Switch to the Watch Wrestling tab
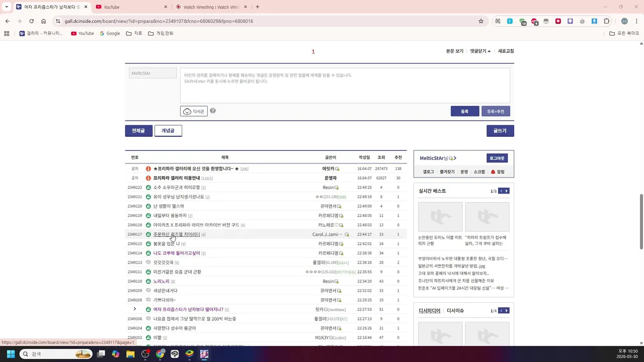The image size is (644, 362). tap(211, 7)
